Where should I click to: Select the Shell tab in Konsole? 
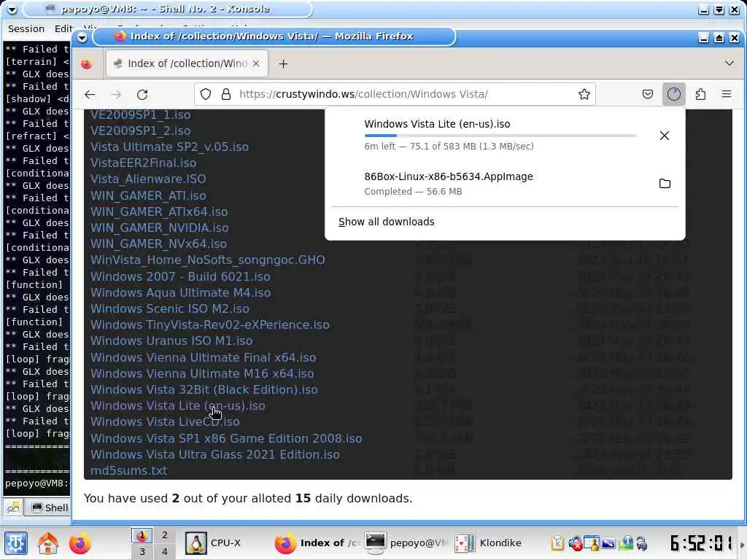coord(49,507)
